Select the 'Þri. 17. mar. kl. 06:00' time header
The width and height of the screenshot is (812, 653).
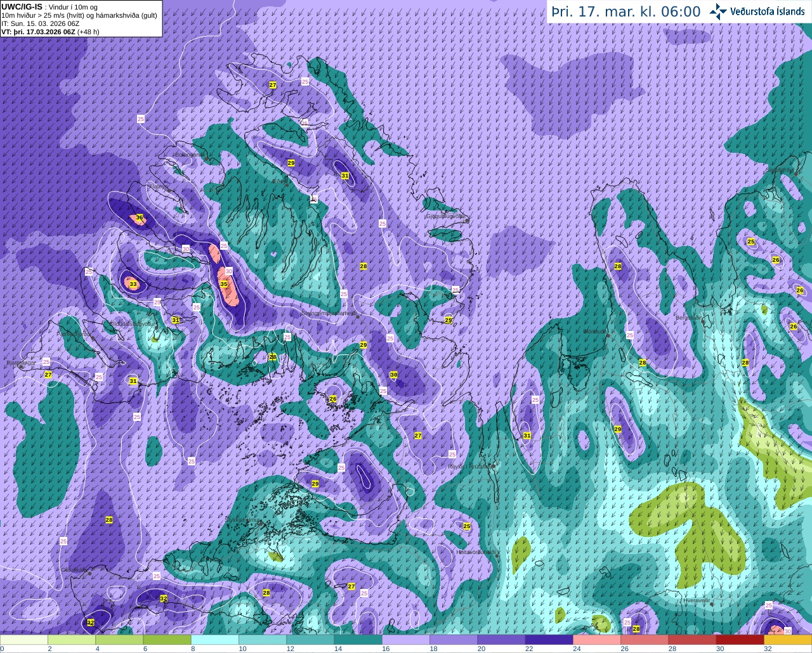click(626, 11)
